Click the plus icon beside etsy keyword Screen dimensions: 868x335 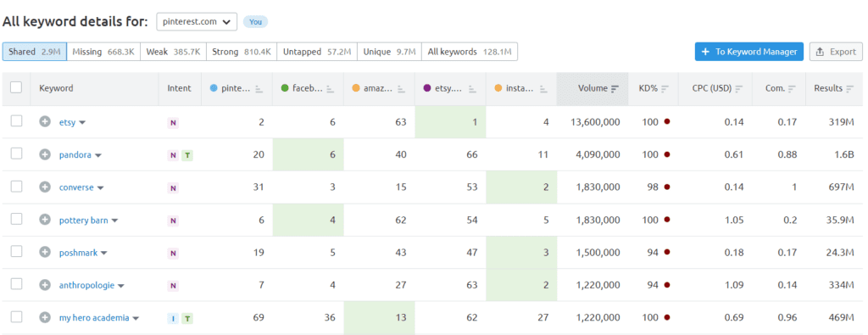pyautogui.click(x=45, y=122)
